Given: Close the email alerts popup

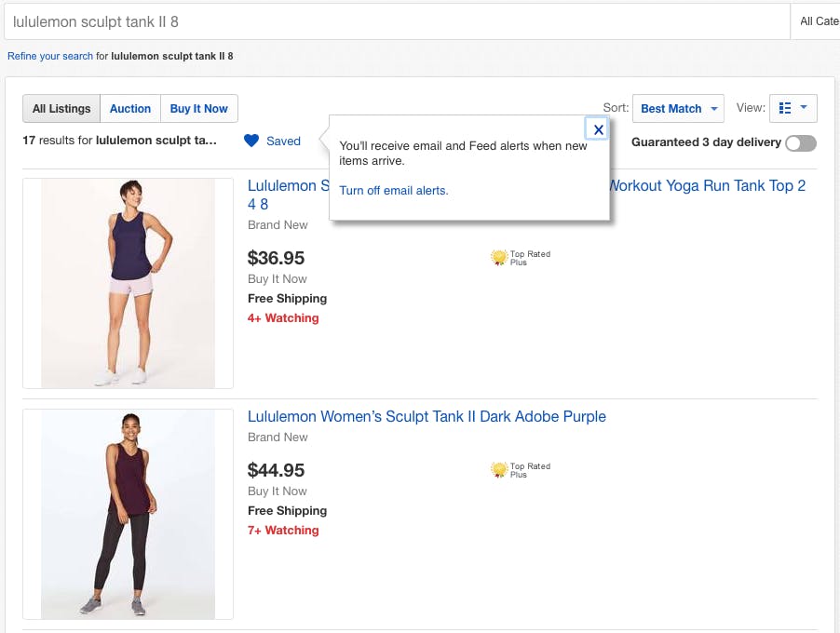Looking at the screenshot, I should point(598,129).
